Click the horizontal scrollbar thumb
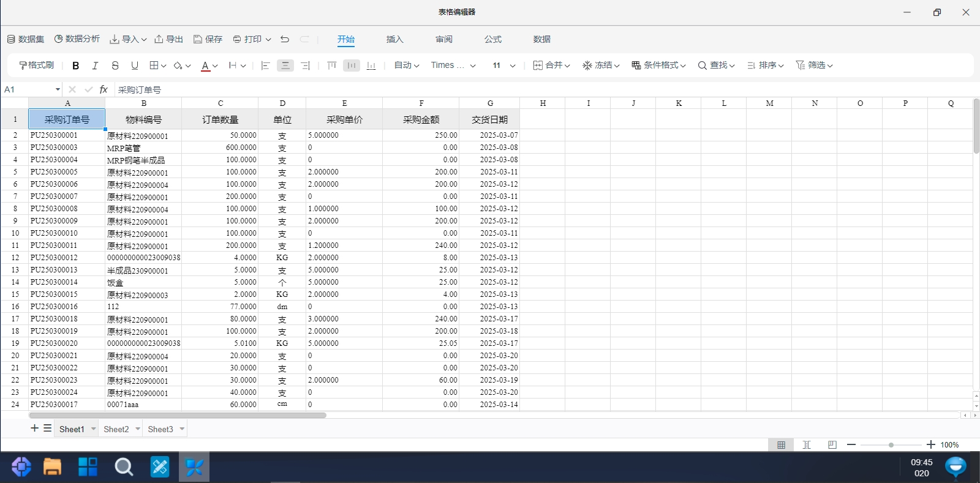This screenshot has width=980, height=483. (x=178, y=415)
